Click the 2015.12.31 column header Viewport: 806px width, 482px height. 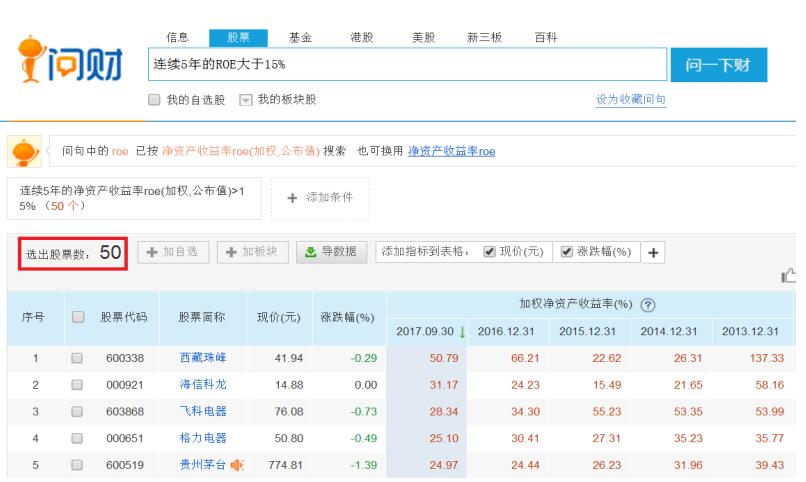(588, 332)
